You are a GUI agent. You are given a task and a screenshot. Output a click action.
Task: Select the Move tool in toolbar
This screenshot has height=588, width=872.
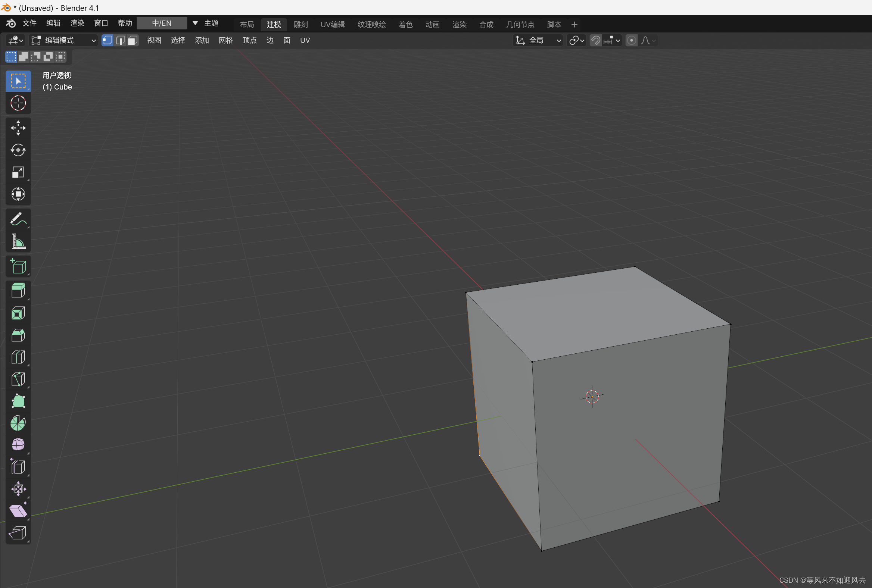[18, 128]
